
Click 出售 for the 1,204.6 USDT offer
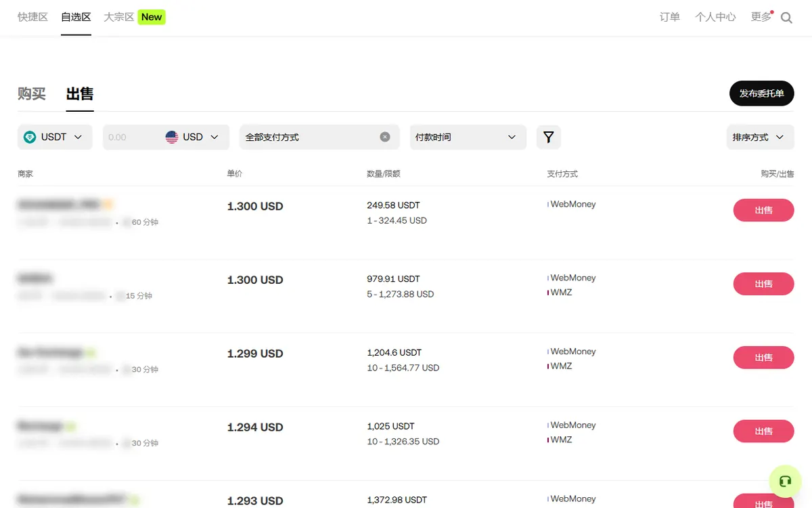(x=764, y=358)
